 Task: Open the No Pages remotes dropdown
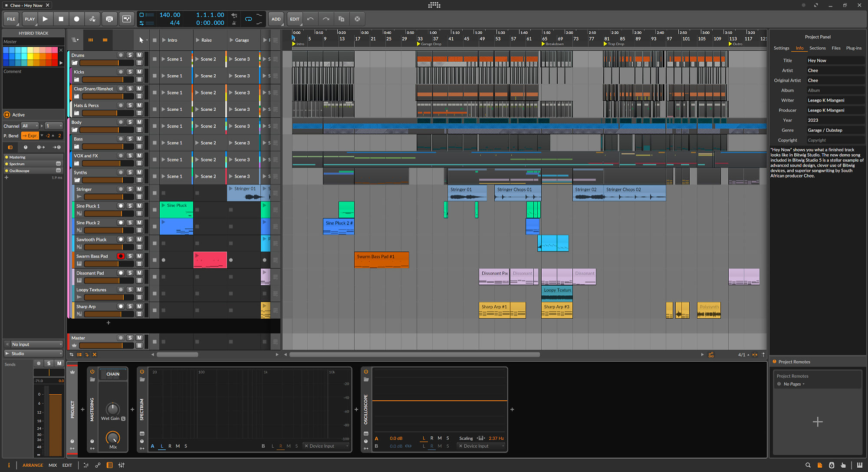pyautogui.click(x=794, y=384)
